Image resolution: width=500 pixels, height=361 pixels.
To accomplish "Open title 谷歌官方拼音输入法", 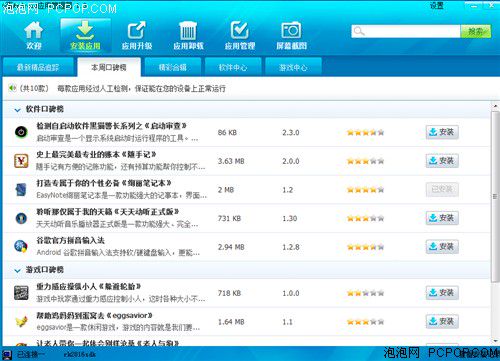I will click(x=70, y=240).
